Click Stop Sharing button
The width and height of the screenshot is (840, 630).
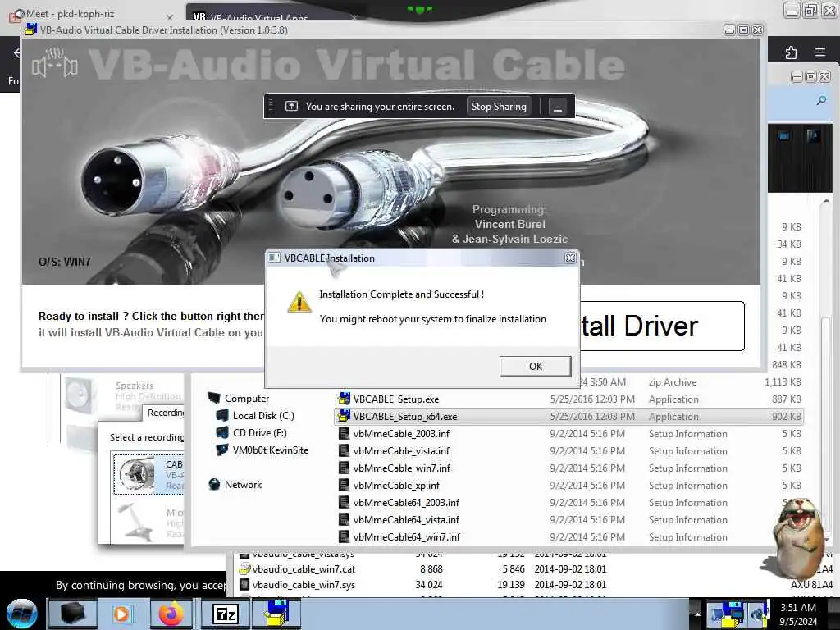pos(498,107)
